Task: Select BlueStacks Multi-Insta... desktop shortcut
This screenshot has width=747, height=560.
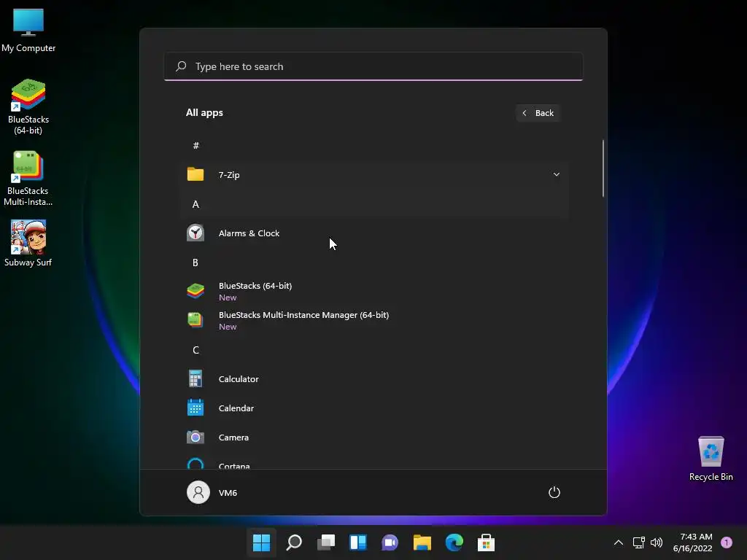Action: tap(28, 179)
